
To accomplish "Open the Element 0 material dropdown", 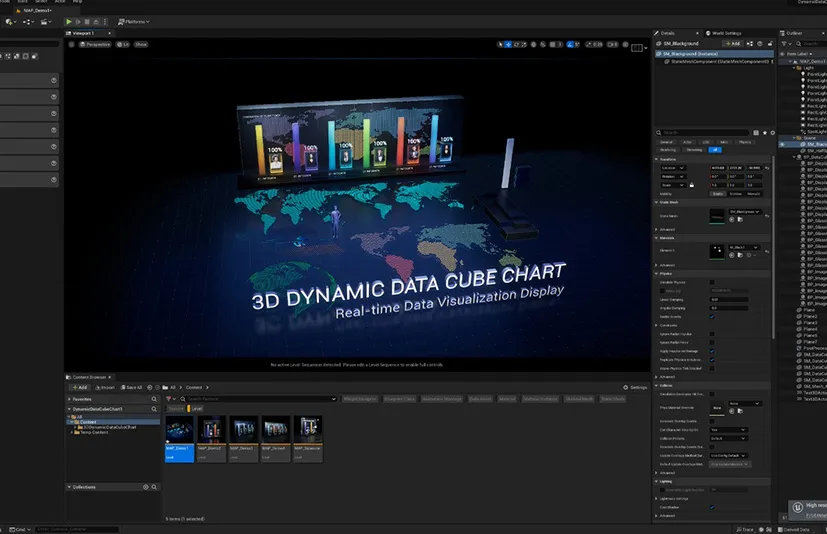I will click(744, 247).
